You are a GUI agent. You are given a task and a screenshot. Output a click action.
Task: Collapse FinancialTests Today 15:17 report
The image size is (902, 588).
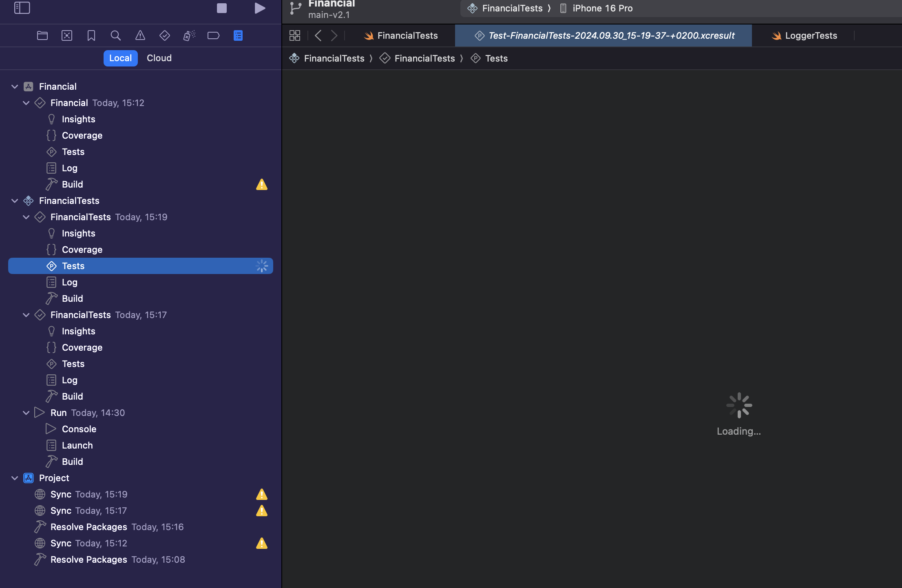[x=26, y=315]
